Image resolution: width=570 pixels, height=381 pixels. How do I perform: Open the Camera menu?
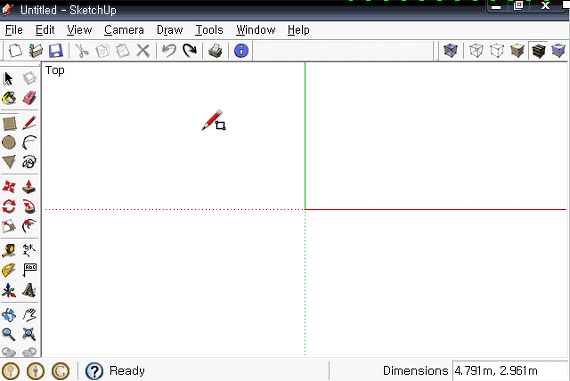tap(124, 30)
